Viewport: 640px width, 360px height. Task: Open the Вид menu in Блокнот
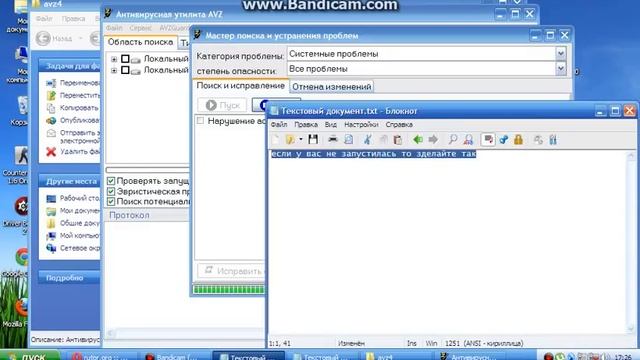331,124
